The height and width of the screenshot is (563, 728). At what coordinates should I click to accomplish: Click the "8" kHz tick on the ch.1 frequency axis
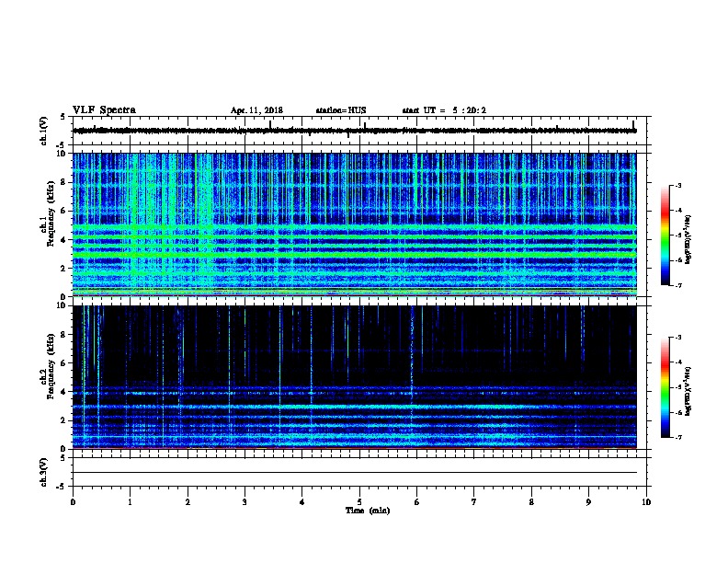64,182
